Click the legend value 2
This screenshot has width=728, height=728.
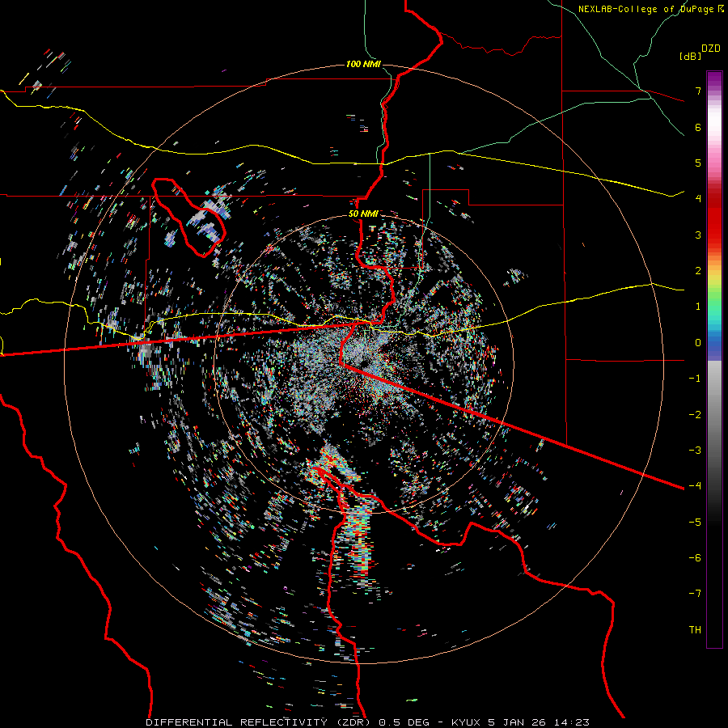(698, 271)
